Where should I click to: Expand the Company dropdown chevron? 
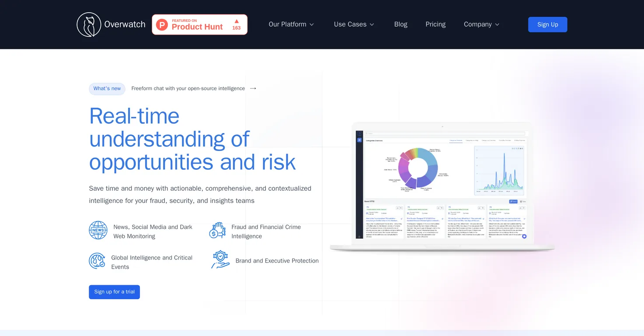497,24
